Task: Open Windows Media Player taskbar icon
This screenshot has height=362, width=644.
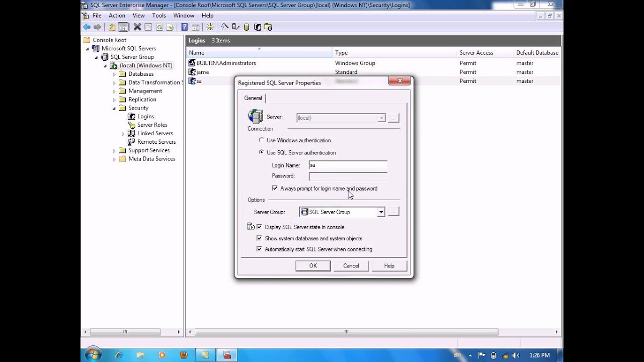Action: [162, 355]
